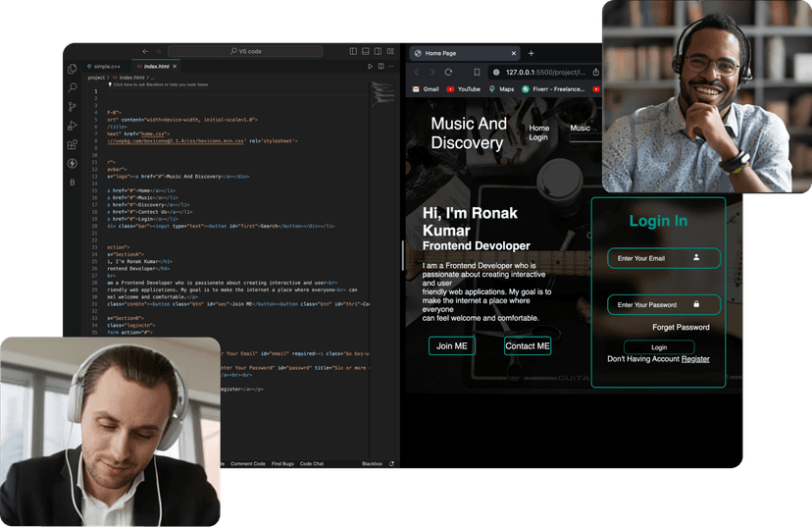The width and height of the screenshot is (812, 527).
Task: Open the Blackbox B icon in activity bar
Action: [x=73, y=183]
